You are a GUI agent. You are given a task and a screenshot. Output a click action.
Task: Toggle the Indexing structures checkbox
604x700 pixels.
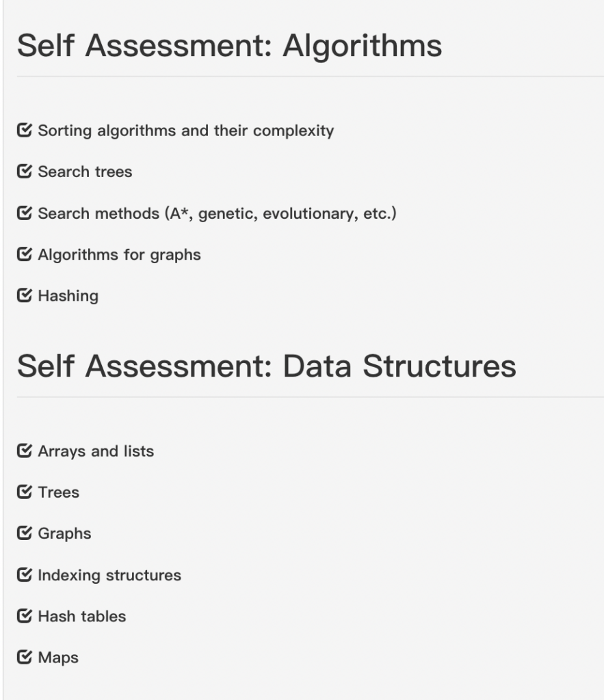[25, 574]
